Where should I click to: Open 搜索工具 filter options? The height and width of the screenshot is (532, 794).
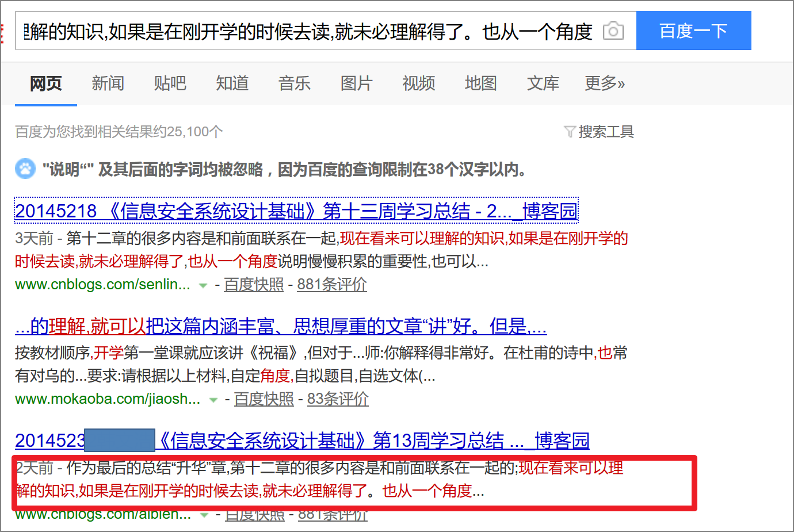[606, 132]
